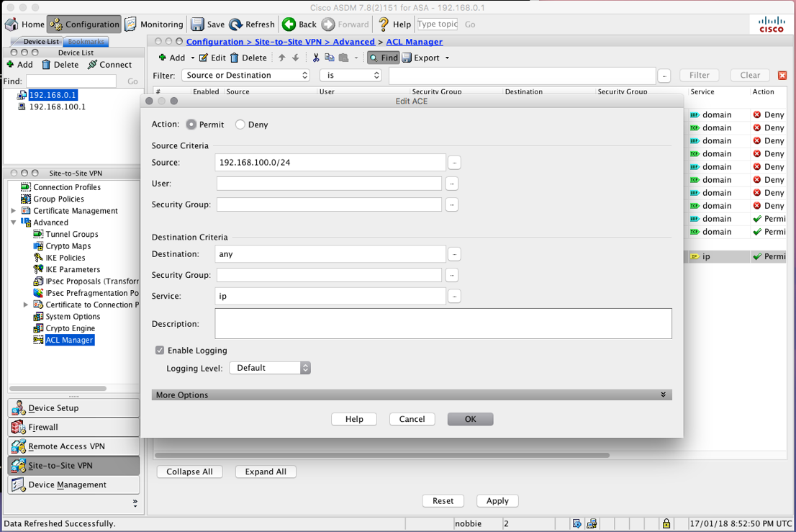Expand Certificate to Connection tree node
This screenshot has width=796, height=532.
pyautogui.click(x=26, y=305)
